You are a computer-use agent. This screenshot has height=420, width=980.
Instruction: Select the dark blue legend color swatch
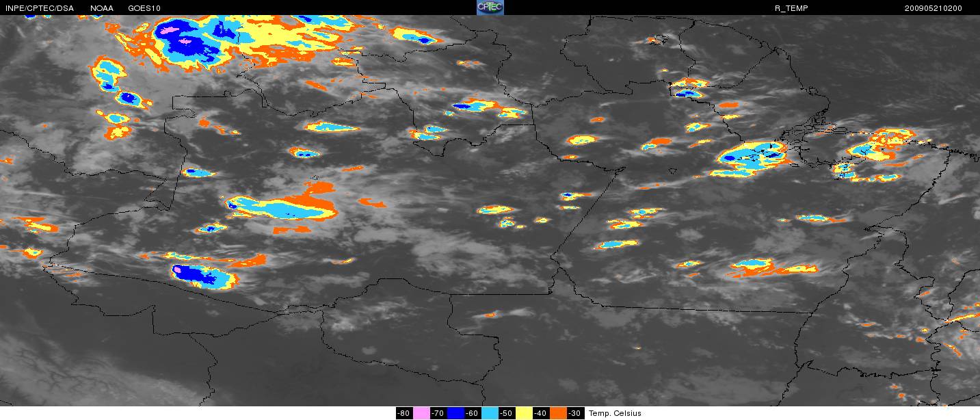point(455,413)
